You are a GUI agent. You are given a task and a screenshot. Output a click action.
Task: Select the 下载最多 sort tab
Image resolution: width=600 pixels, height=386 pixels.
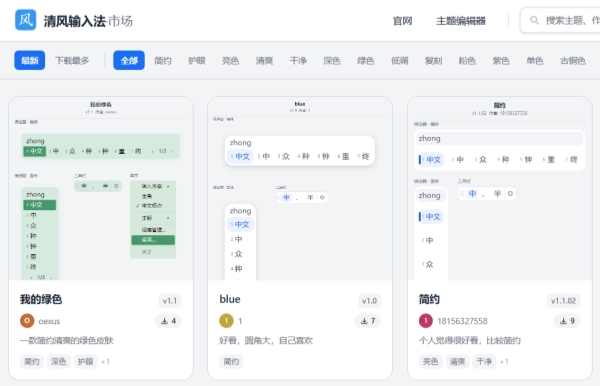[x=72, y=60]
